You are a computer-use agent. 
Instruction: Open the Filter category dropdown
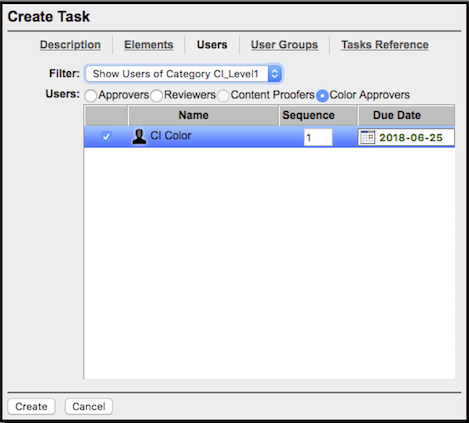pyautogui.click(x=183, y=74)
